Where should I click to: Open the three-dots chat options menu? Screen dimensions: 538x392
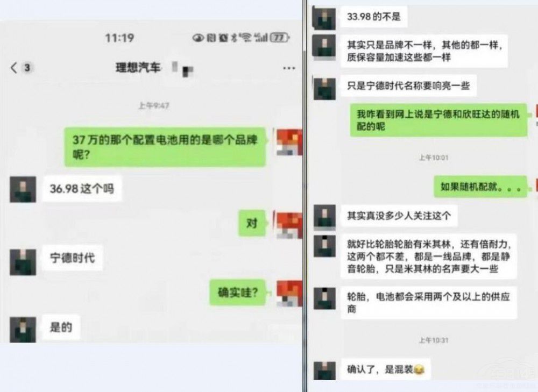point(289,68)
